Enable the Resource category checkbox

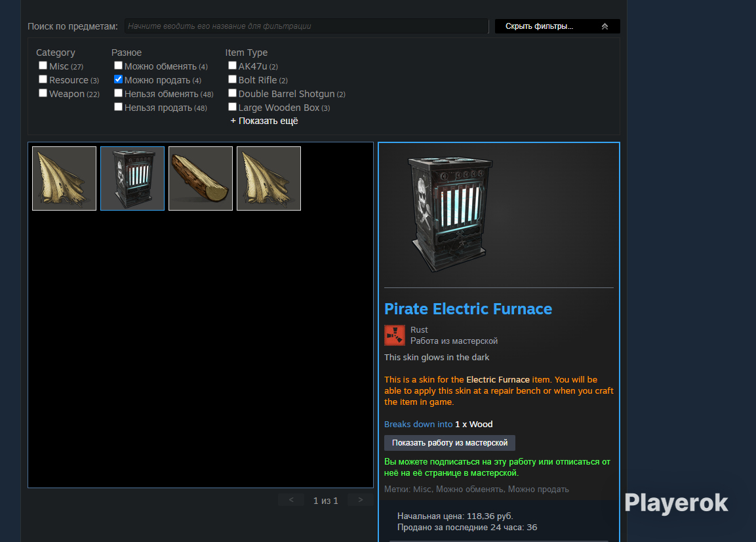tap(43, 79)
